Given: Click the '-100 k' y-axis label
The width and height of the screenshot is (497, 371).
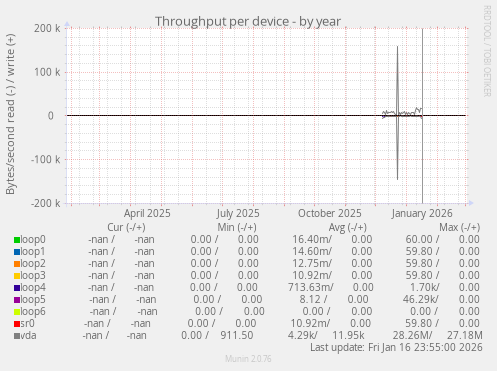Looking at the screenshot, I should [x=46, y=159].
